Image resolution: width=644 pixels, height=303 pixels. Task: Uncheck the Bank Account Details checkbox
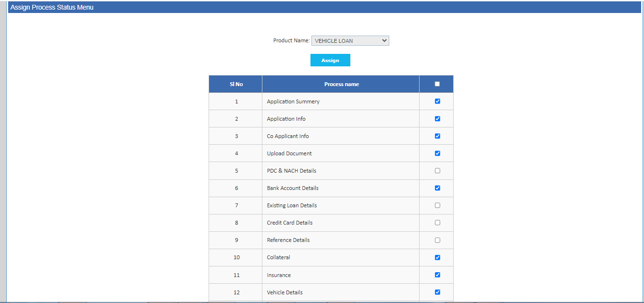[x=437, y=188]
